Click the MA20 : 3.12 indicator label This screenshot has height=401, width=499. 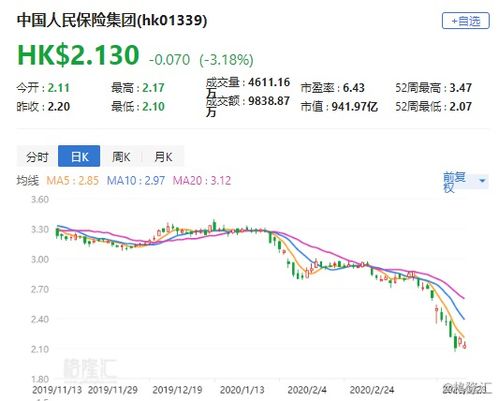[x=202, y=181]
